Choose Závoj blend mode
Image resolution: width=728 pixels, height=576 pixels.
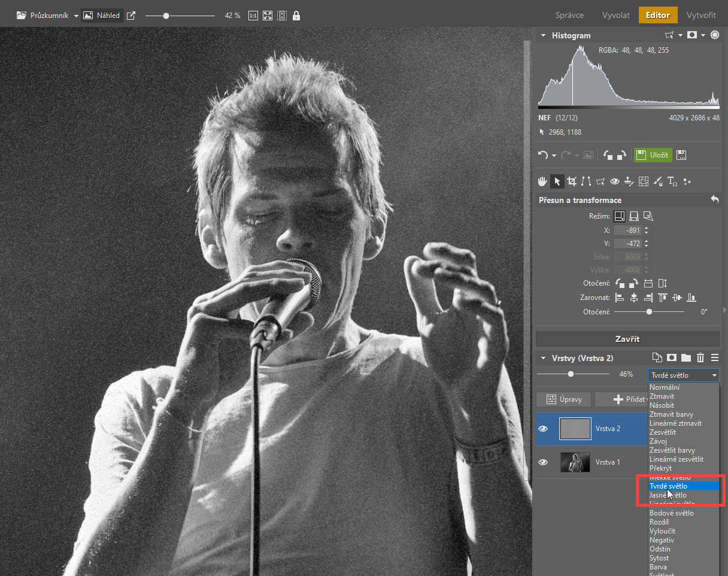[684, 441]
